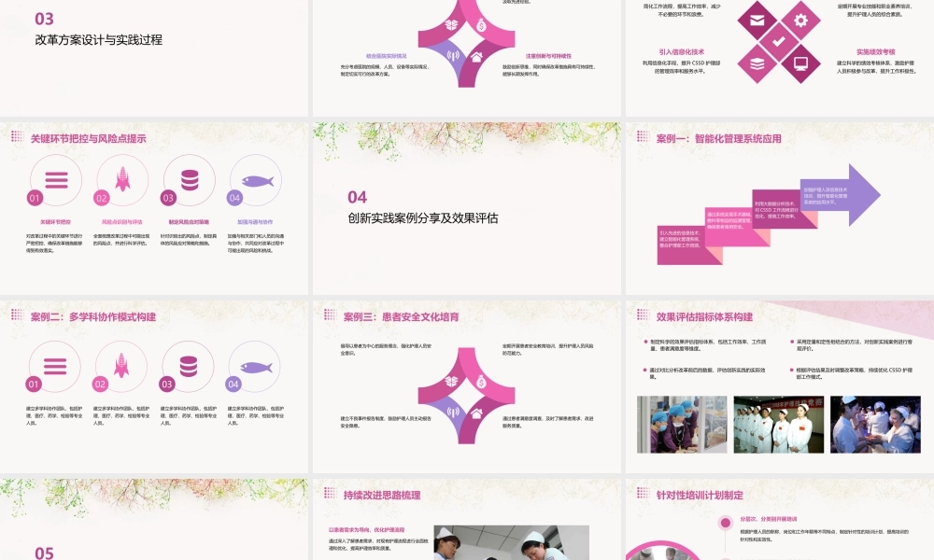Click the heading 分层次、分类别开展培训
Viewport: 934px width, 560px height.
coord(769,519)
